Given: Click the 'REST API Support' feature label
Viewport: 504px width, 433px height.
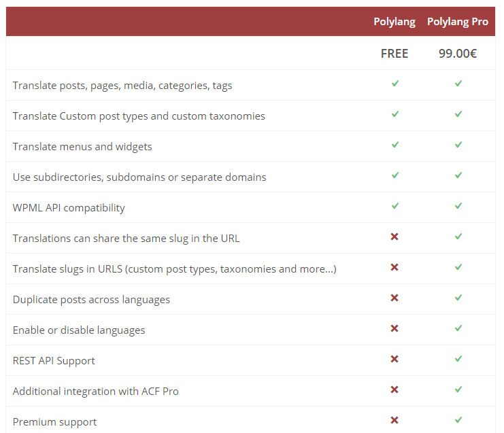Looking at the screenshot, I should (54, 361).
